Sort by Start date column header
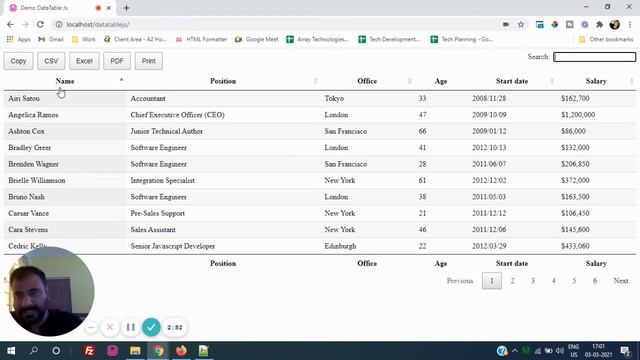 (x=512, y=81)
